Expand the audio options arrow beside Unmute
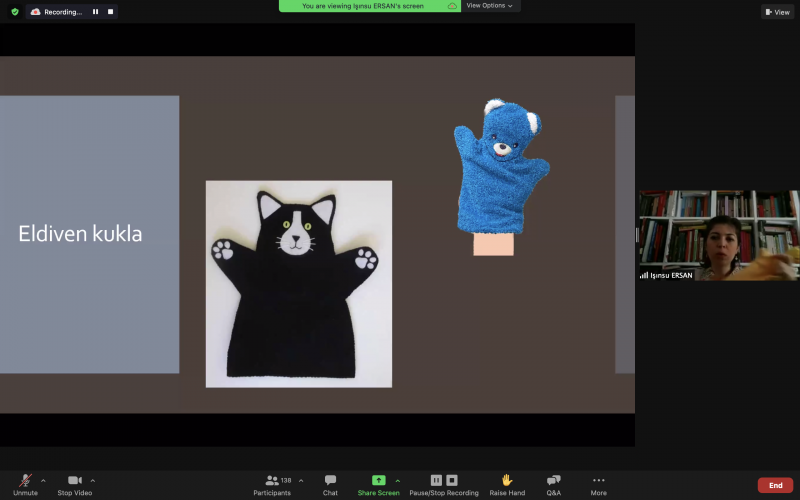The image size is (800, 500). coord(43,480)
